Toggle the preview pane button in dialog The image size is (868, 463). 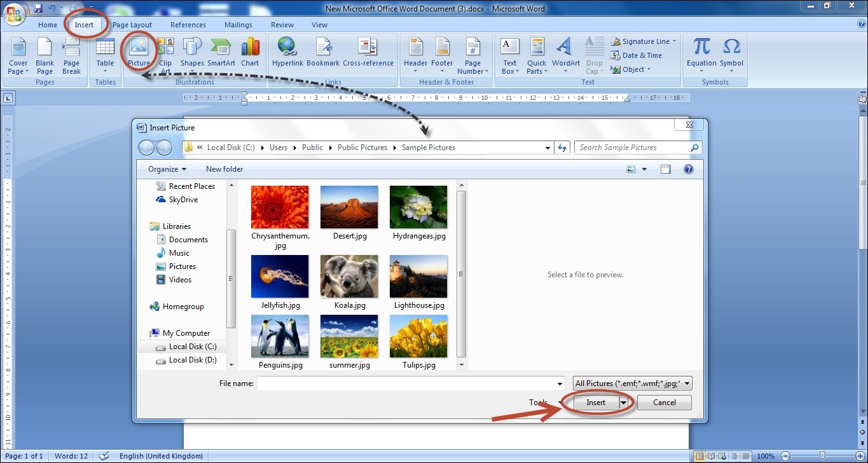666,169
